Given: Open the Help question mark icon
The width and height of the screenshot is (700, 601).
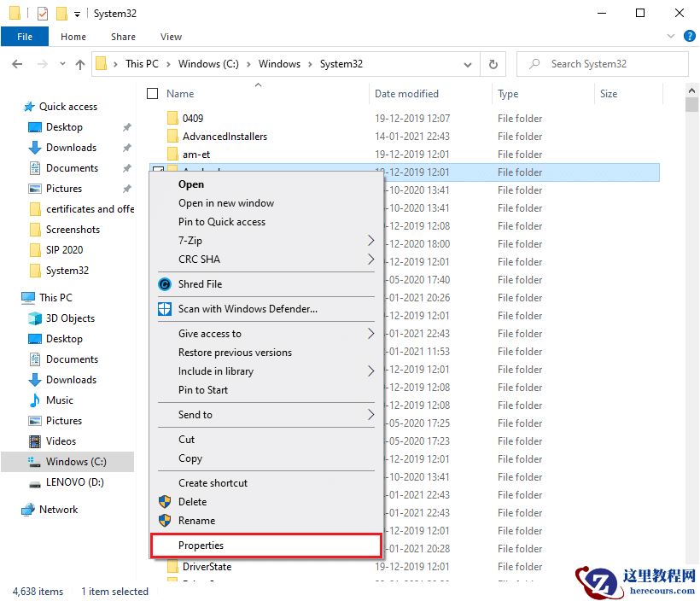Looking at the screenshot, I should click(689, 36).
